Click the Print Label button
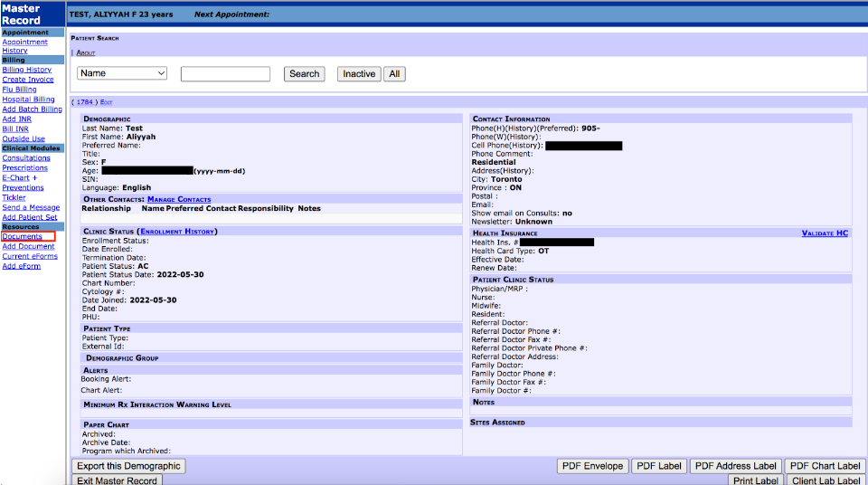 click(x=756, y=480)
